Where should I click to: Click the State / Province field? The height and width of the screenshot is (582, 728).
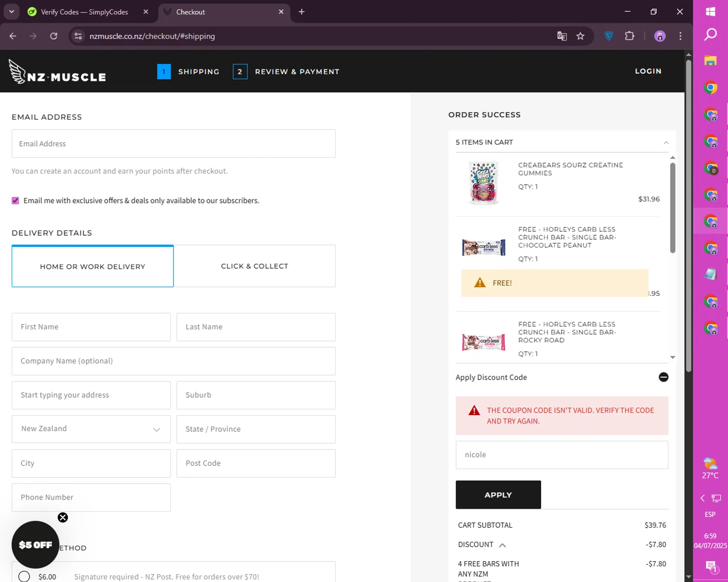point(256,429)
